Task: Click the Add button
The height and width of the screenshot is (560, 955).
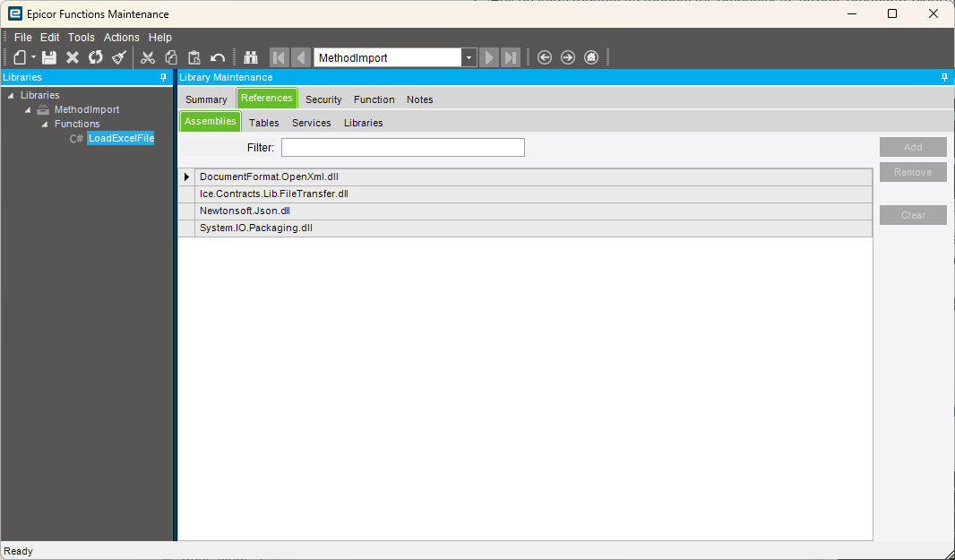Action: point(913,147)
